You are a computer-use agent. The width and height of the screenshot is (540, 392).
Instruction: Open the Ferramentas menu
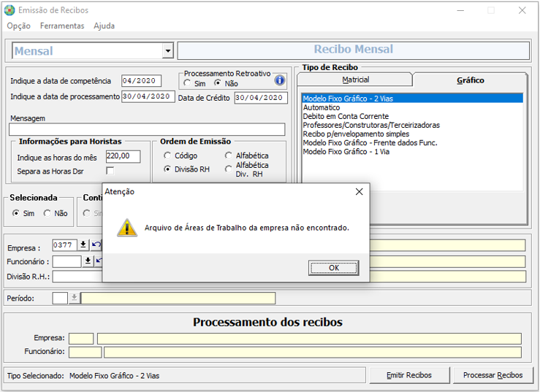pyautogui.click(x=62, y=26)
